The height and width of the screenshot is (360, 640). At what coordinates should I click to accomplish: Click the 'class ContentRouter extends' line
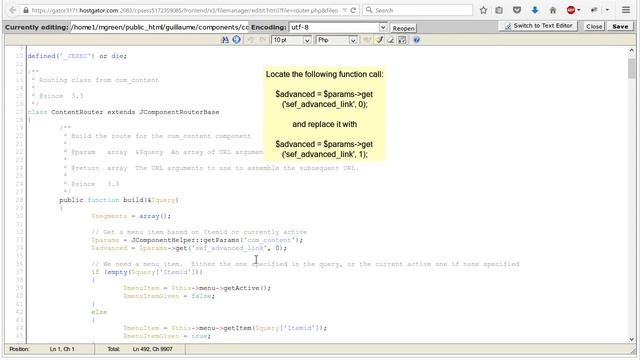click(123, 112)
